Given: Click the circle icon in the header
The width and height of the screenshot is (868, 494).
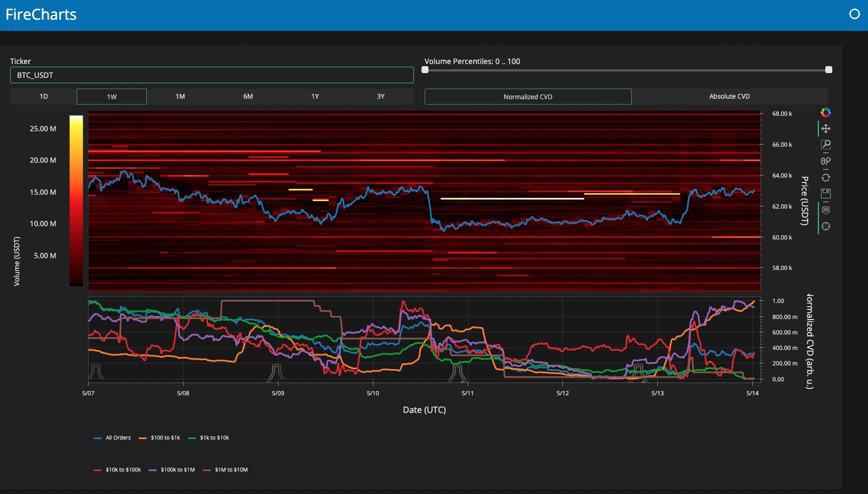Looking at the screenshot, I should [854, 14].
